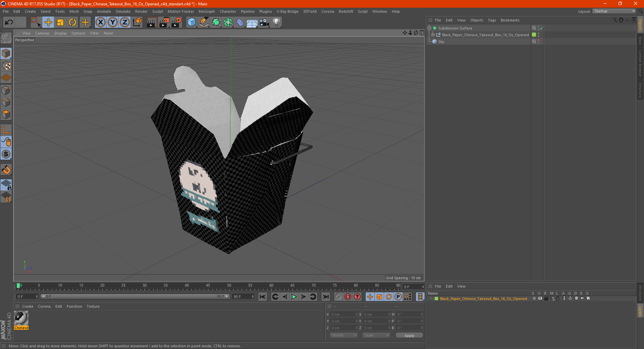Click the Undo arrow icon
Viewport: 644px width, 349px height.
[9, 22]
